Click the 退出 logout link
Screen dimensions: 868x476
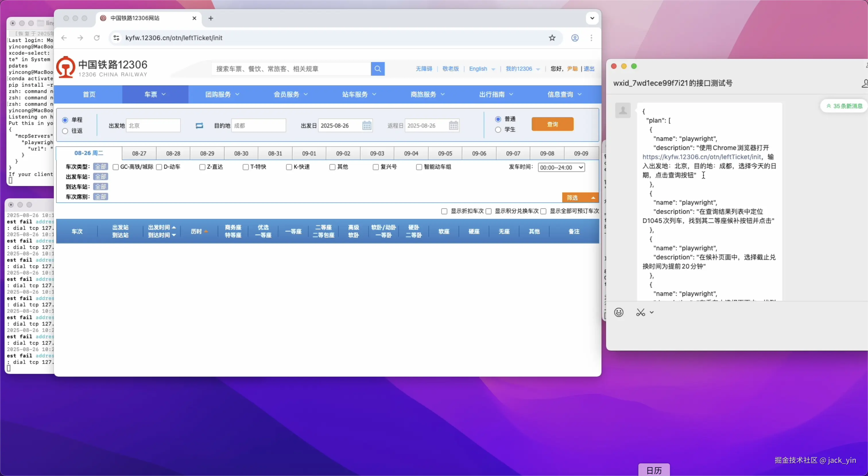pos(589,69)
